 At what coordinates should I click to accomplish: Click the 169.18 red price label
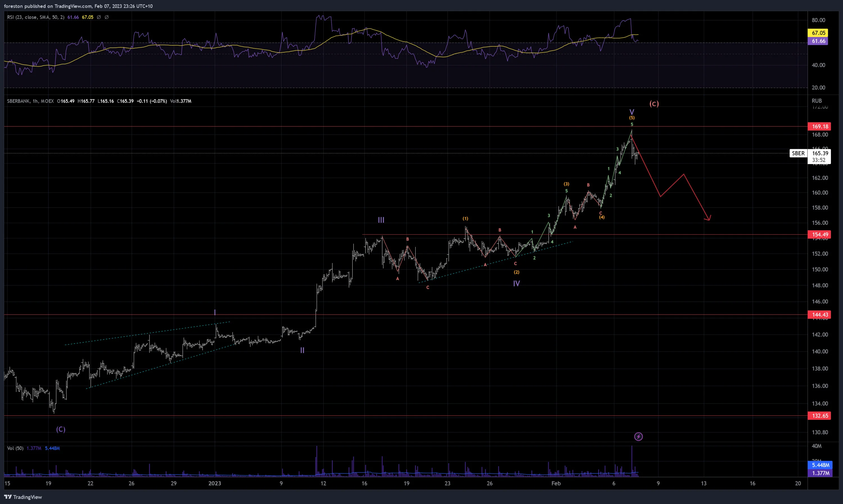point(820,126)
